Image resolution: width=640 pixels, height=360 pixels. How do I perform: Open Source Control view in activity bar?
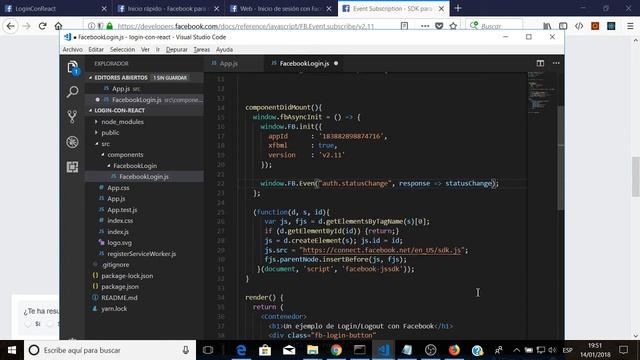(72, 117)
